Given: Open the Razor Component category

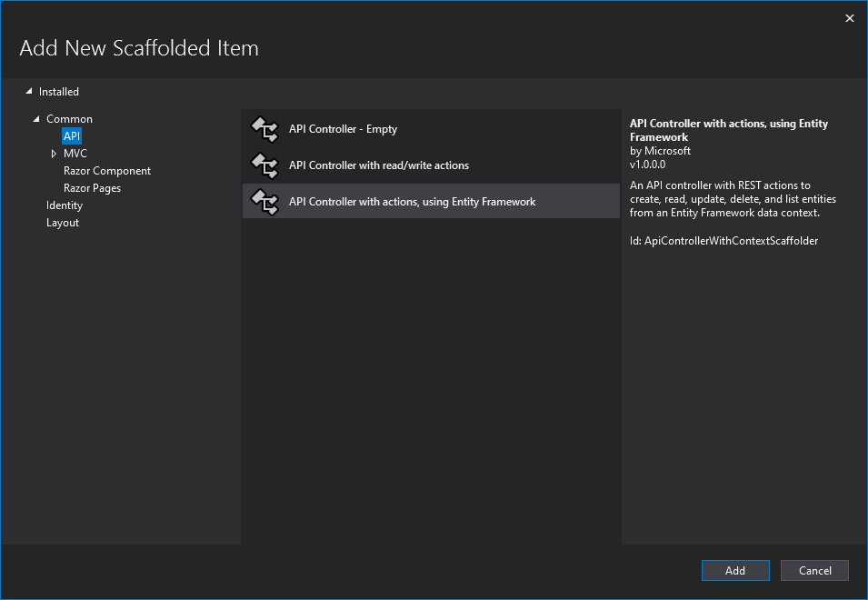Looking at the screenshot, I should tap(107, 171).
